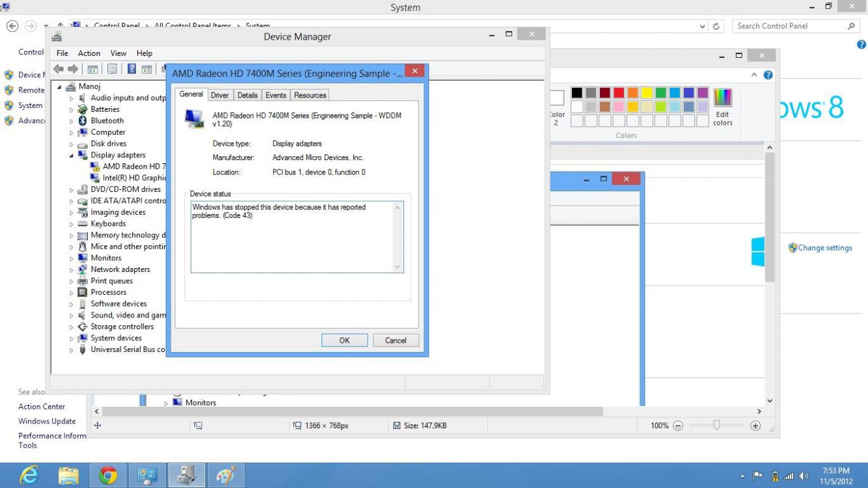Viewport: 868px width, 488px height.
Task: Open the Action menu in Device Manager
Action: 89,53
